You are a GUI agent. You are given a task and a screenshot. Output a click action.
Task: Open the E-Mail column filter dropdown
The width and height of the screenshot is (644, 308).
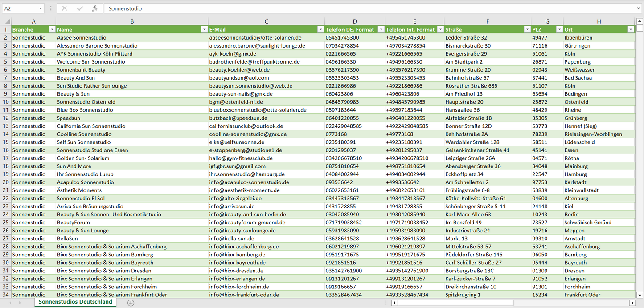[x=320, y=29]
